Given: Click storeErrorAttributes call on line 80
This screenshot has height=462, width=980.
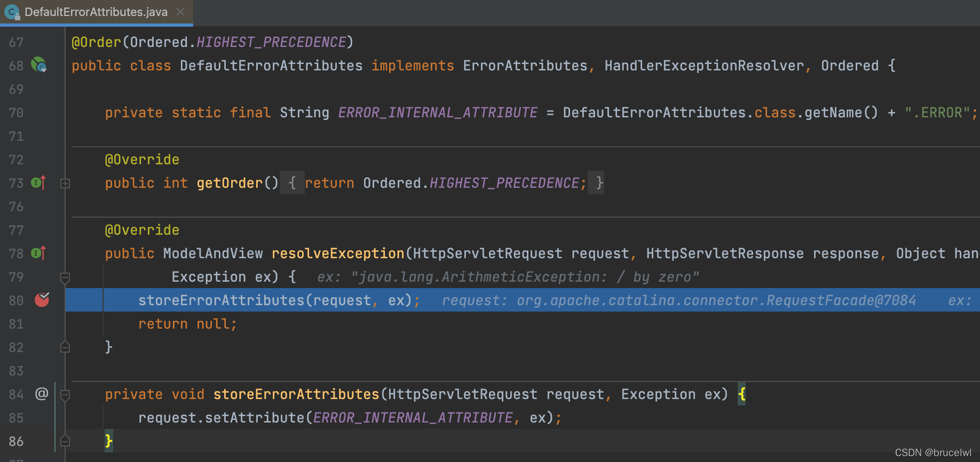Looking at the screenshot, I should click(222, 300).
